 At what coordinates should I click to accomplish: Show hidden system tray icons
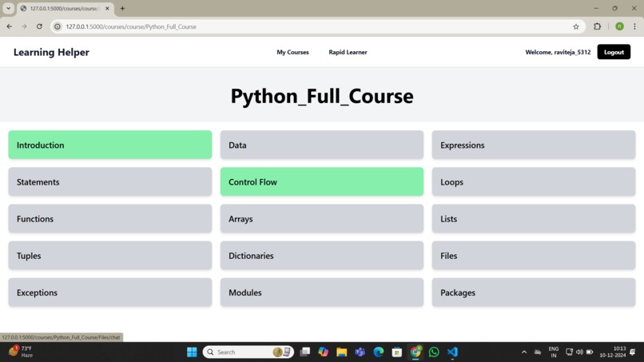pyautogui.click(x=524, y=352)
